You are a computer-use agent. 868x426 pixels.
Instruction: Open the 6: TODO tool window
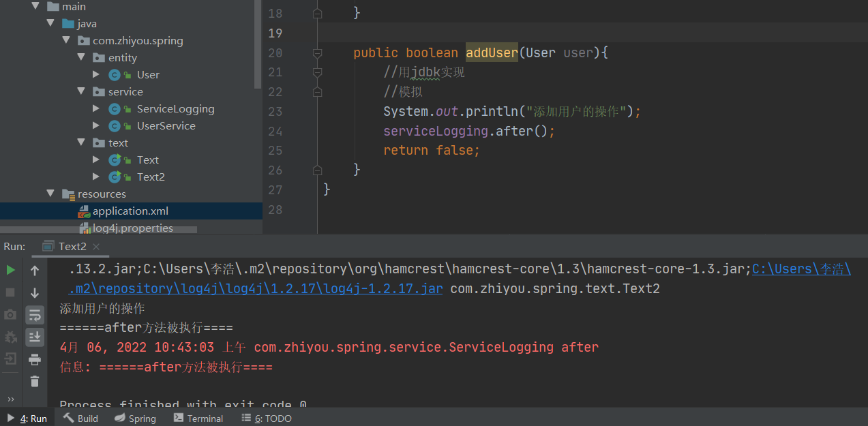pyautogui.click(x=267, y=419)
